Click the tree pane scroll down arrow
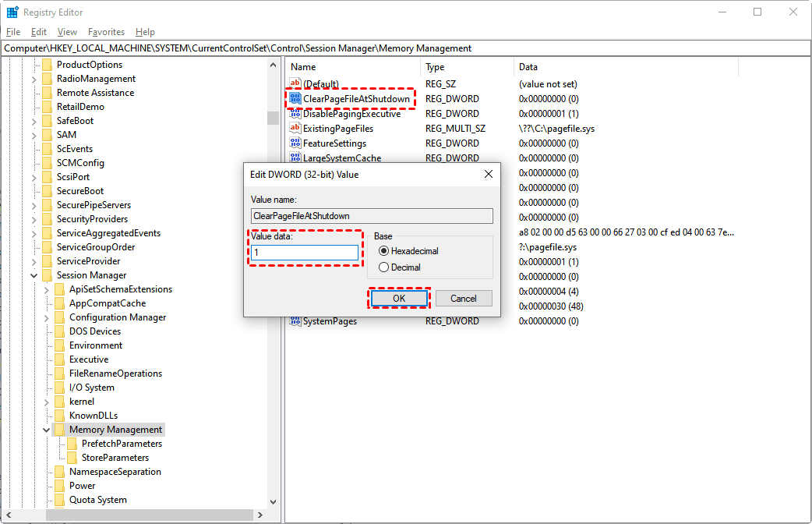 pyautogui.click(x=273, y=501)
